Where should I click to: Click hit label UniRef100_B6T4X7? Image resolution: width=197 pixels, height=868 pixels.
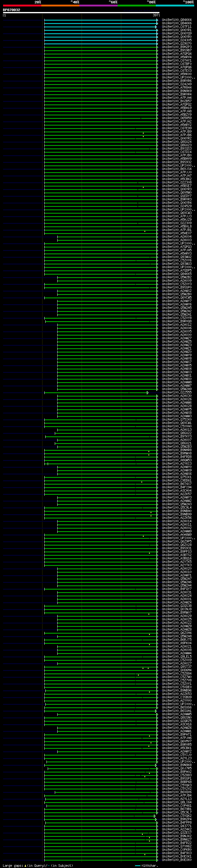[176, 484]
